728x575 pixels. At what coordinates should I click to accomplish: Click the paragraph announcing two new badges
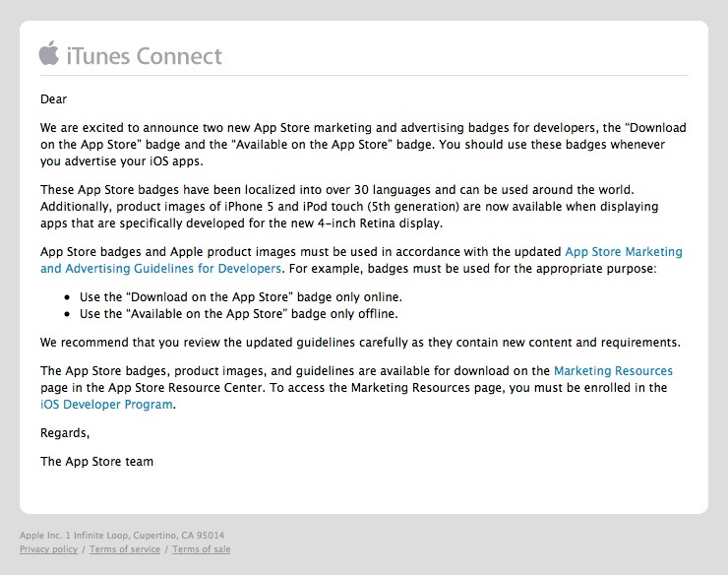click(x=363, y=144)
